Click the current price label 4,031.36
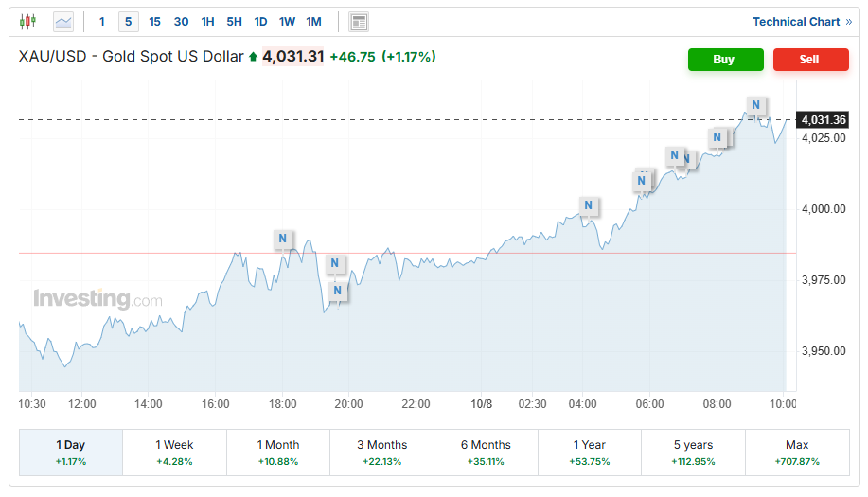The image size is (868, 497). click(822, 119)
